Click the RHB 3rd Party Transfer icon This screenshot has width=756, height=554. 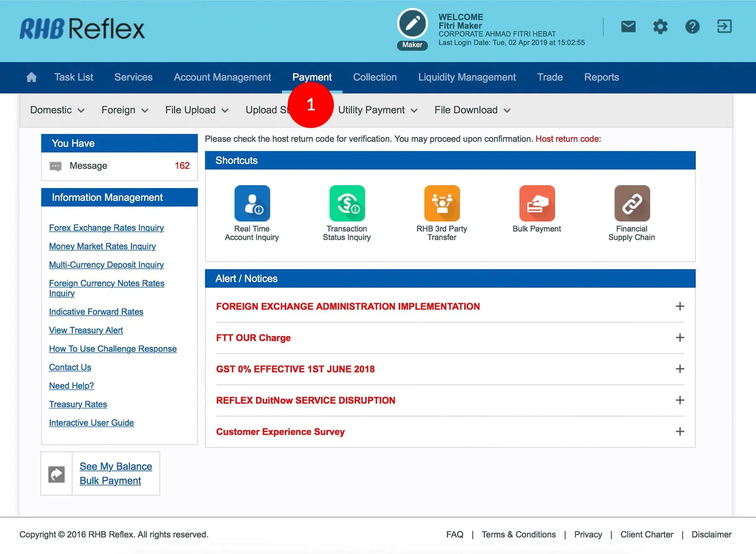(x=442, y=204)
